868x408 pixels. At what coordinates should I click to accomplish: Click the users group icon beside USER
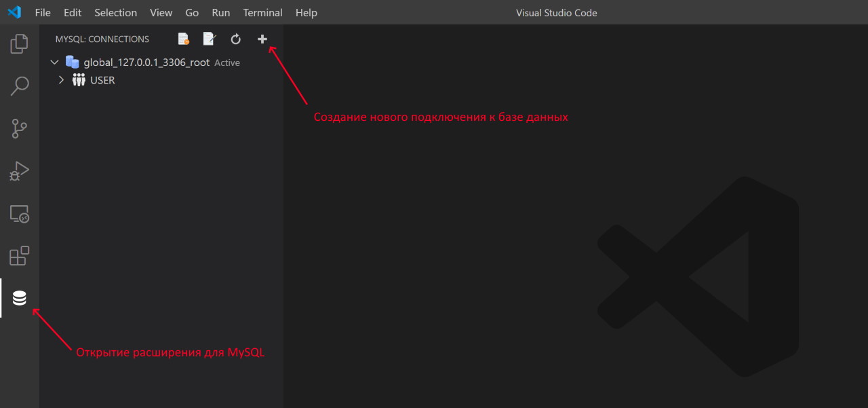[x=79, y=80]
